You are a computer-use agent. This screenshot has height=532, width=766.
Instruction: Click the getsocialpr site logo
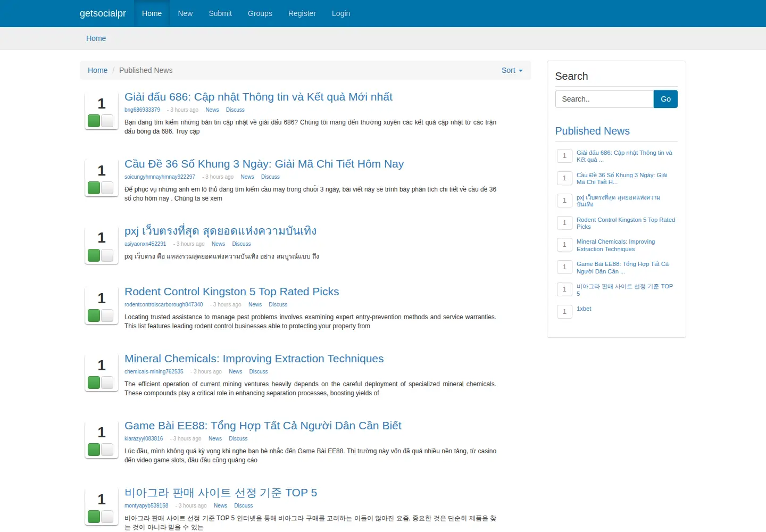pos(103,13)
